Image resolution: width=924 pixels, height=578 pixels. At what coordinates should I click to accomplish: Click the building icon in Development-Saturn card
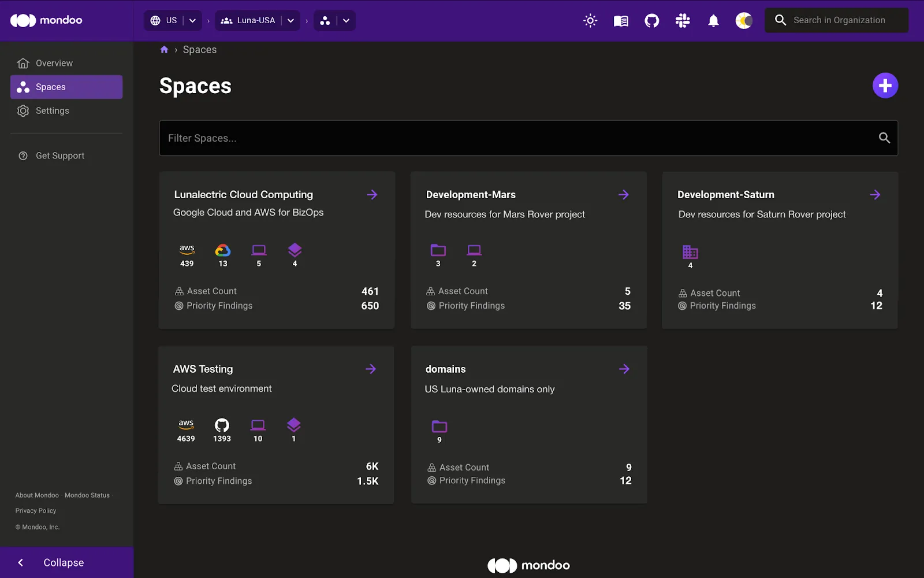click(690, 252)
